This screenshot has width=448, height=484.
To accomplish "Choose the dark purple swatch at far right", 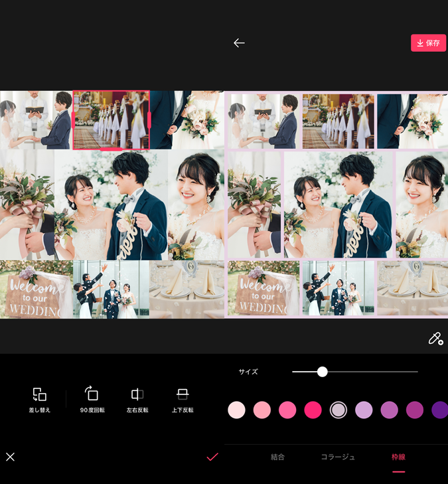I will 439,410.
